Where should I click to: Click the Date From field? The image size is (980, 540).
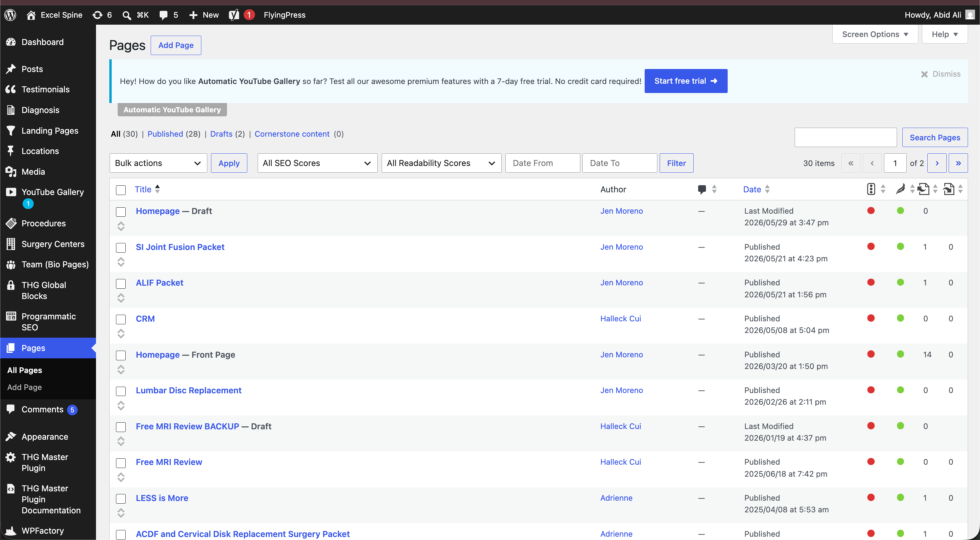coord(543,163)
